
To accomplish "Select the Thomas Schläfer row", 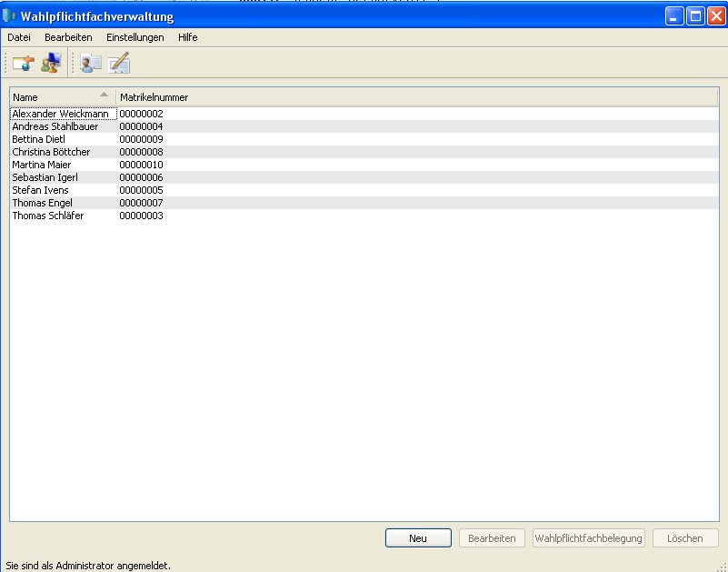I will click(x=47, y=216).
